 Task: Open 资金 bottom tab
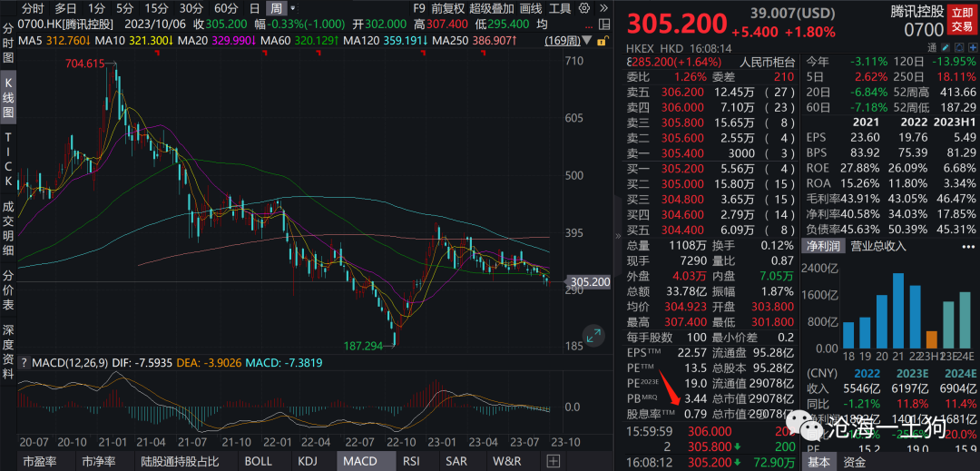pyautogui.click(x=855, y=462)
